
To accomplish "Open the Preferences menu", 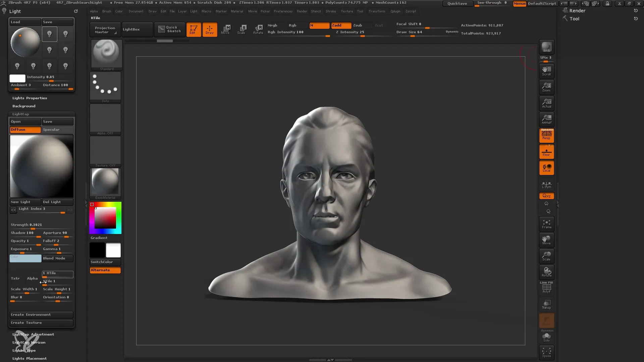I will click(283, 11).
